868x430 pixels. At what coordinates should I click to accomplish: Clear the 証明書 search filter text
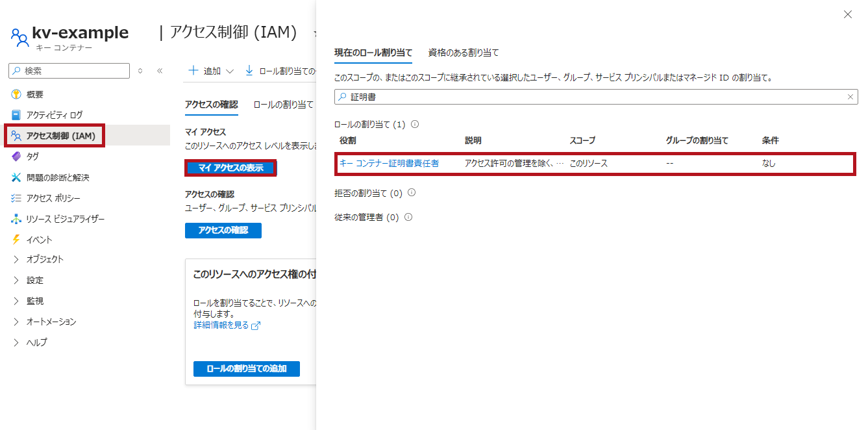[x=850, y=97]
